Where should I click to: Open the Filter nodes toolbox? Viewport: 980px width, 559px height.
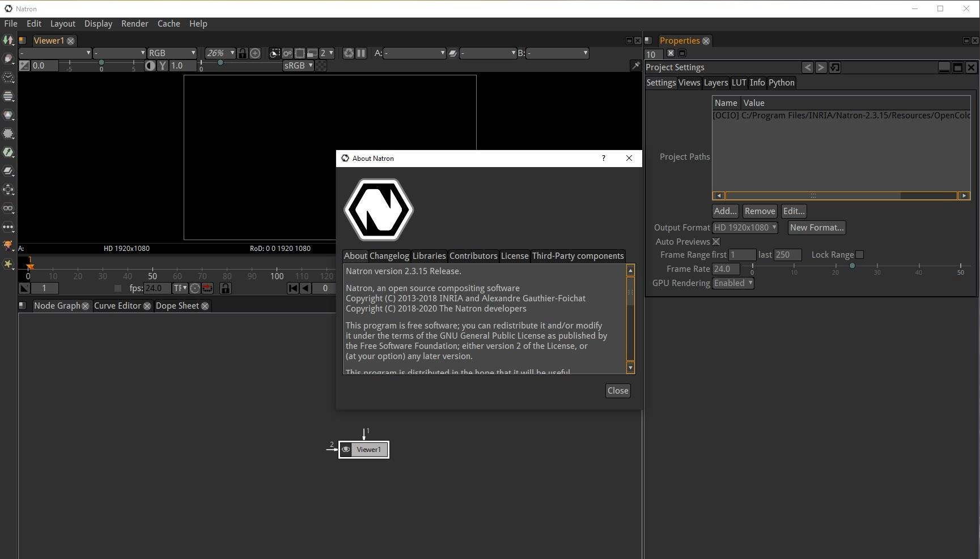8,134
